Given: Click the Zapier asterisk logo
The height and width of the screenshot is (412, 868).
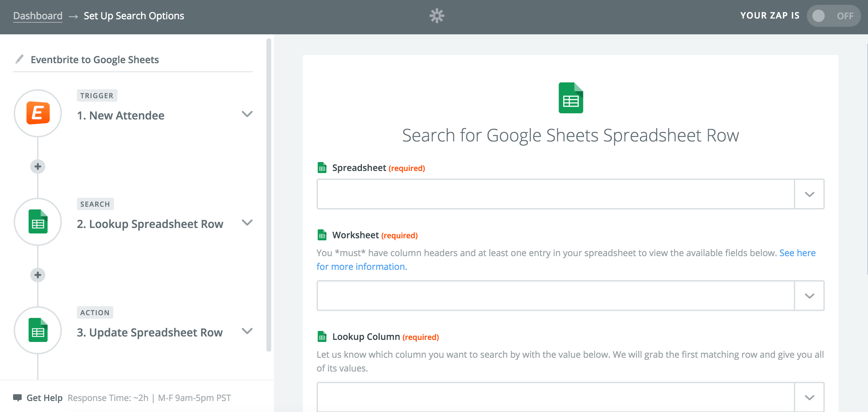Looking at the screenshot, I should tap(437, 16).
